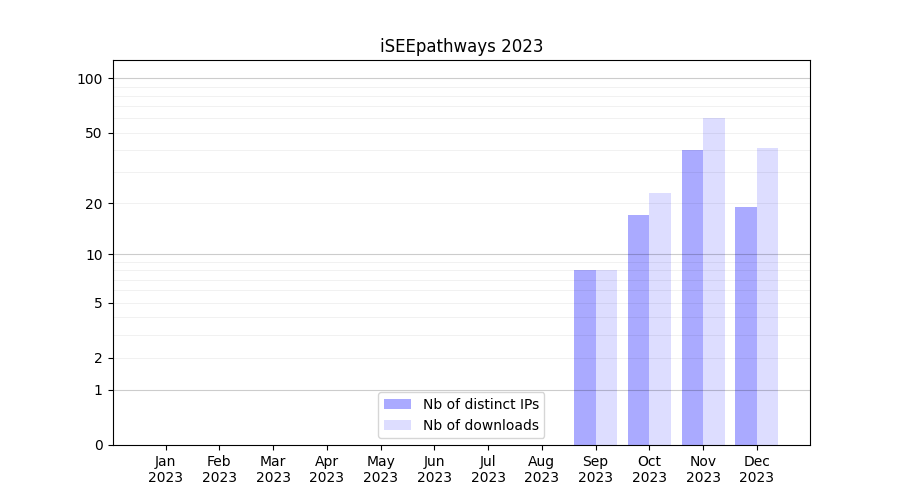
Task: Select the dark blue distinct IPs legend swatch
Action: [x=397, y=404]
